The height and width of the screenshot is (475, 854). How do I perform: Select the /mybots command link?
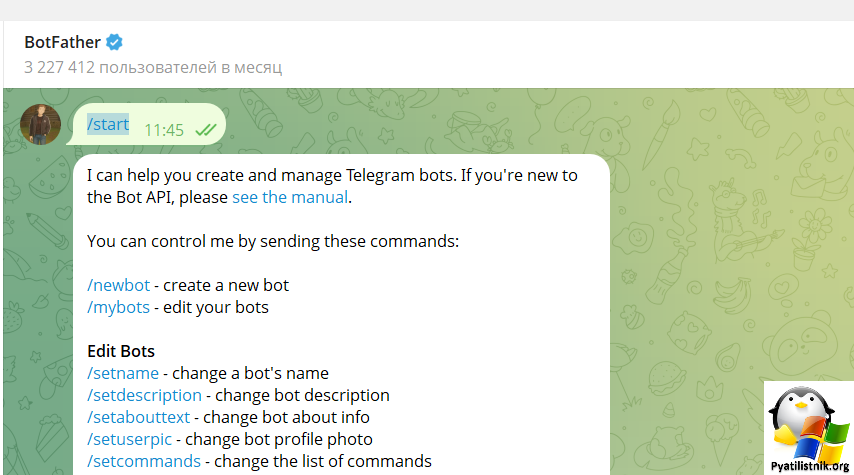[x=118, y=307]
